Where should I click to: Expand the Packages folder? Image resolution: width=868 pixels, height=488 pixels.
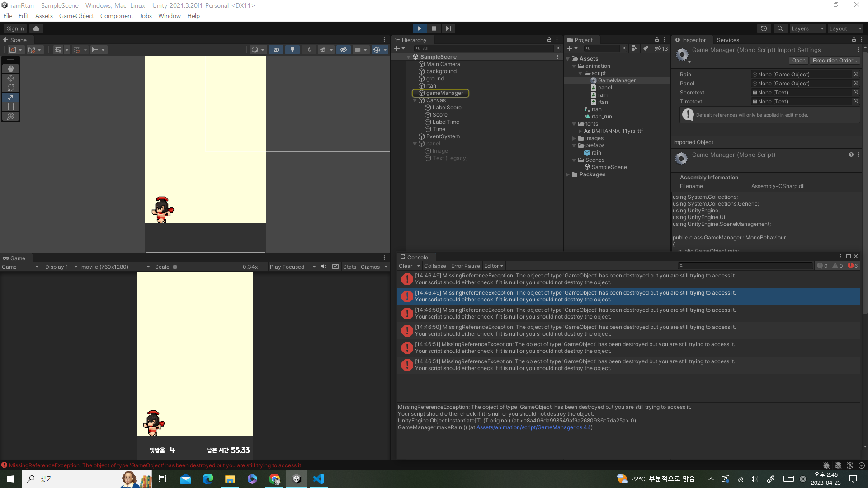pos(568,174)
